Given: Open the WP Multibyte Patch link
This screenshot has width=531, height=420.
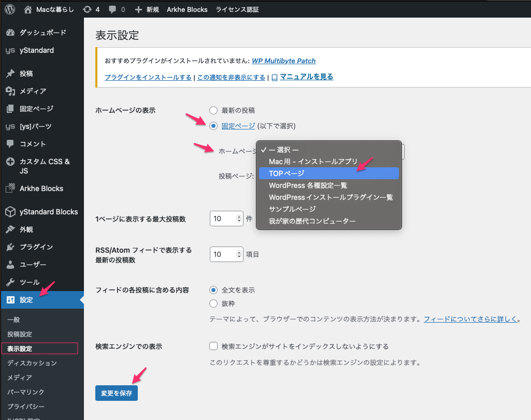Looking at the screenshot, I should tap(283, 61).
